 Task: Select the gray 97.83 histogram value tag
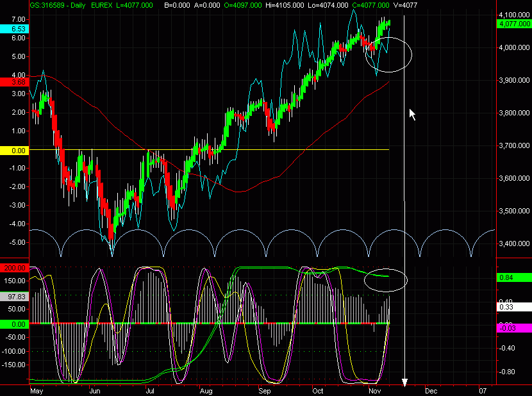[14, 297]
